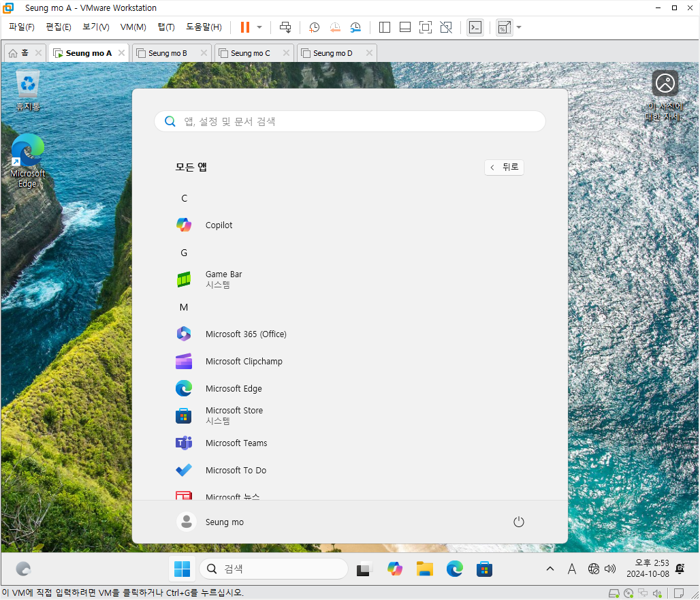Open the snapshot manager
The image size is (700, 600).
pyautogui.click(x=355, y=27)
